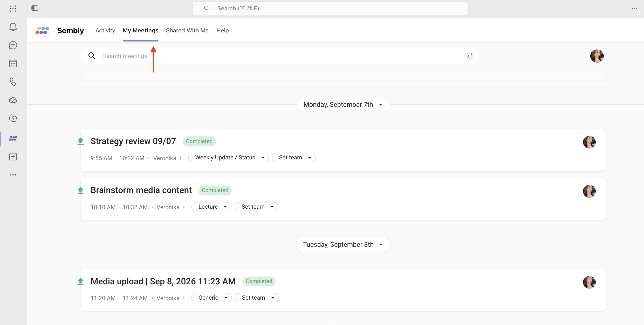Open the Copilot icon in sidebar
This screenshot has height=325, width=644.
(13, 118)
